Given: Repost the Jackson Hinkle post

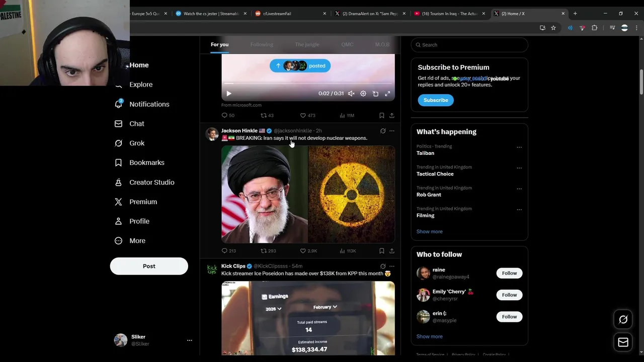Looking at the screenshot, I should click(x=268, y=251).
